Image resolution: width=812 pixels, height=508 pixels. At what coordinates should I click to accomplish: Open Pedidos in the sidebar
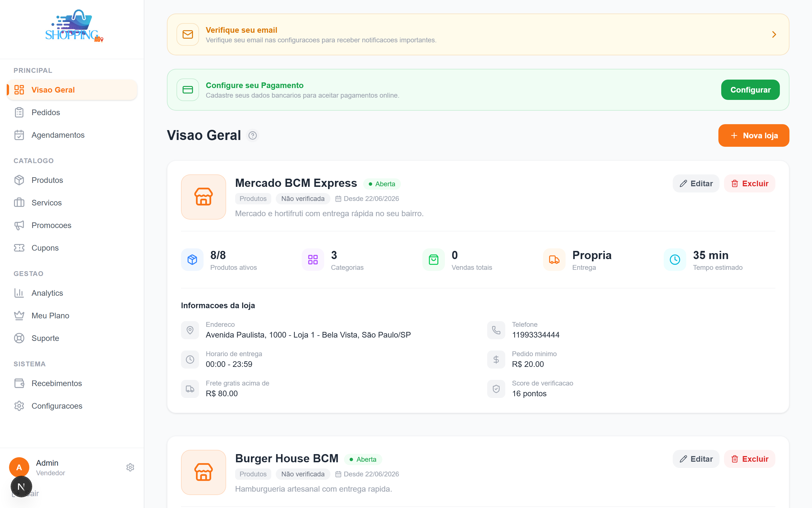pos(72,113)
